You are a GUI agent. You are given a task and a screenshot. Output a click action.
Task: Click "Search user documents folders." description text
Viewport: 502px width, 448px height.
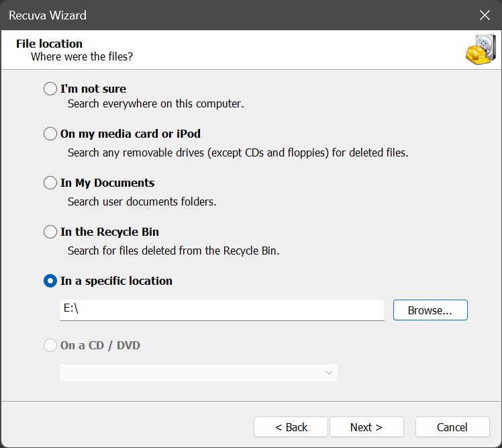point(142,201)
